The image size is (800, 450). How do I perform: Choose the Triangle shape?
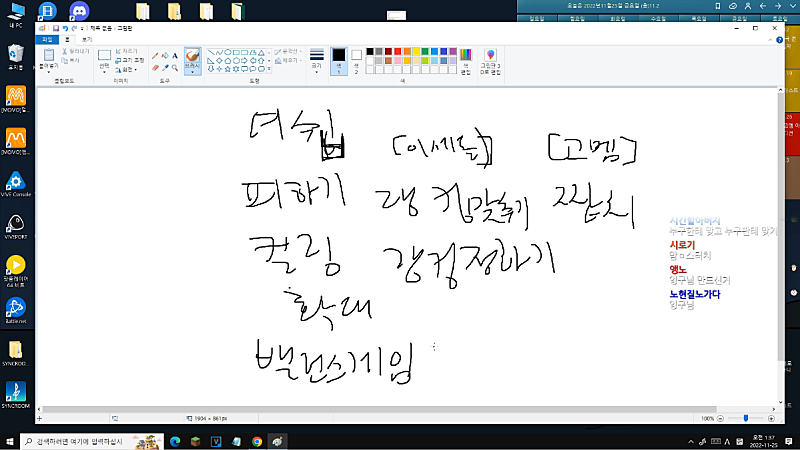click(261, 53)
